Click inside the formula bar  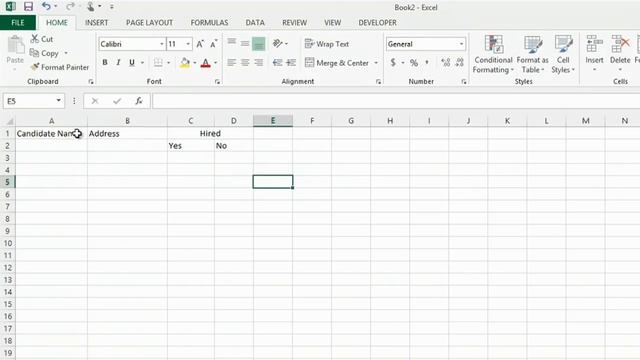pos(396,101)
